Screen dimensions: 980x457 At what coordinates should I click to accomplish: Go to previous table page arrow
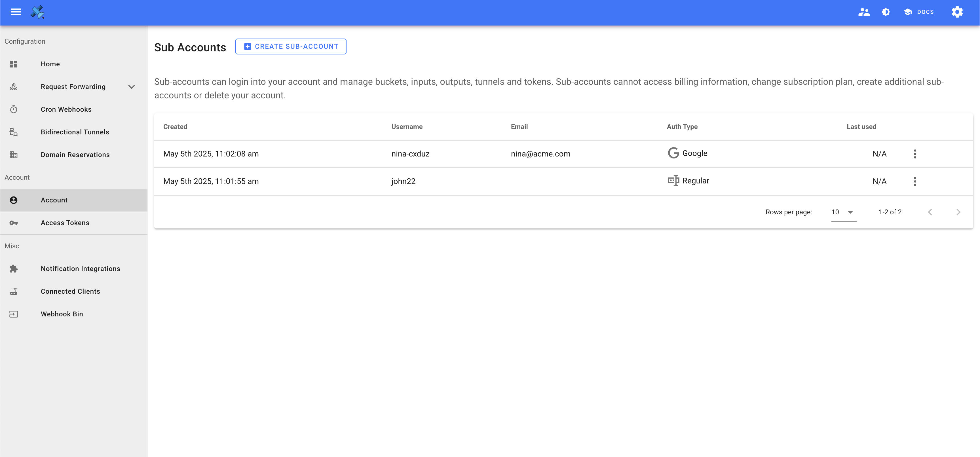930,212
